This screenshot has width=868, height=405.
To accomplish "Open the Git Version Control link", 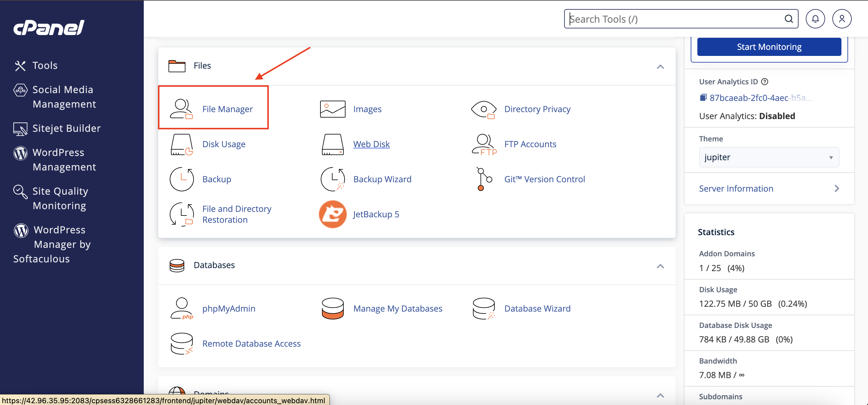I will coord(545,179).
